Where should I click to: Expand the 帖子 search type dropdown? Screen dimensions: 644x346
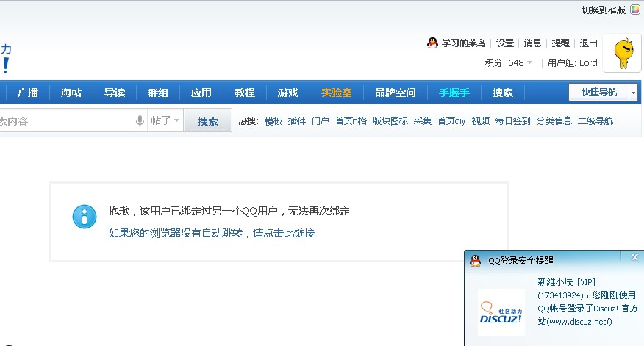coord(165,120)
